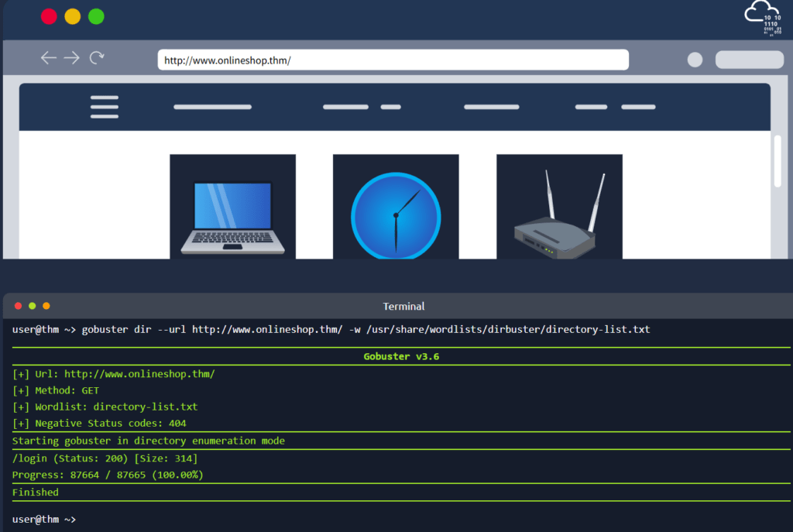Screen dimensions: 793x532
Task: Reload the page with the refresh icon
Action: click(x=97, y=58)
